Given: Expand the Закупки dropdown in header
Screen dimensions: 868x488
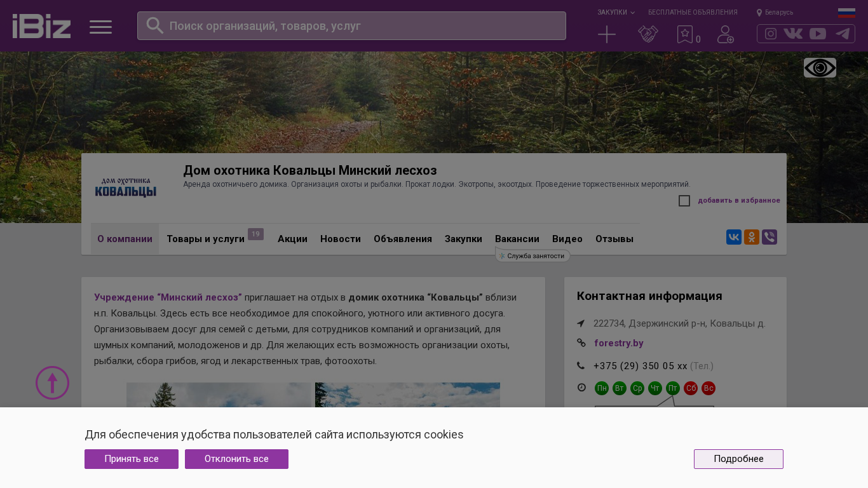Looking at the screenshot, I should [616, 12].
